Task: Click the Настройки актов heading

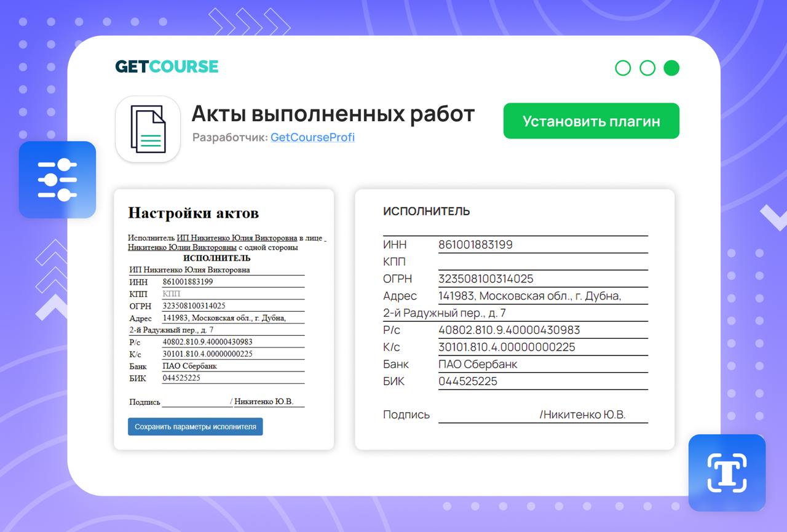Action: click(x=193, y=213)
